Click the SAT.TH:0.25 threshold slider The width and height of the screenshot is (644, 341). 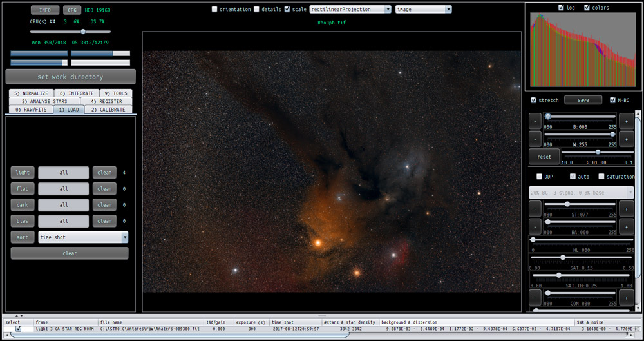point(581,275)
